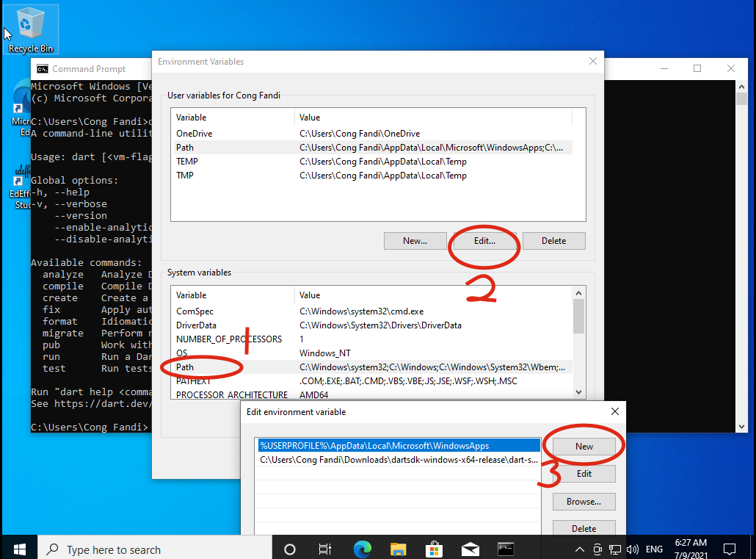Select TMP user variable row
756x559 pixels.
tap(373, 176)
